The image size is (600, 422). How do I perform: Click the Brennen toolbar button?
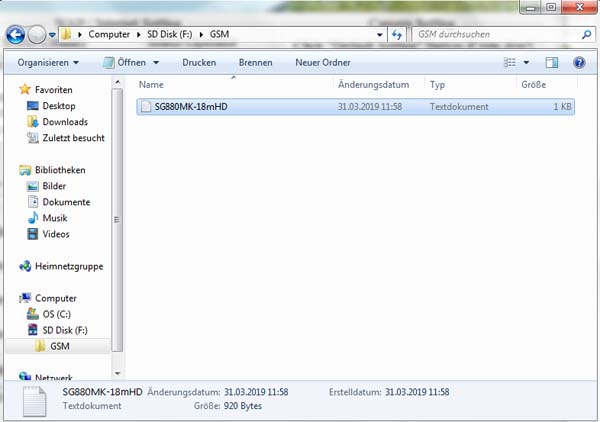255,62
